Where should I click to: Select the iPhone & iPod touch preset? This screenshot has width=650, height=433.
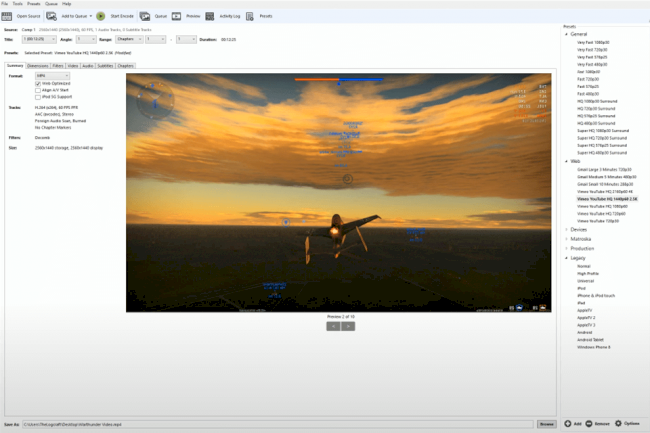[596, 296]
